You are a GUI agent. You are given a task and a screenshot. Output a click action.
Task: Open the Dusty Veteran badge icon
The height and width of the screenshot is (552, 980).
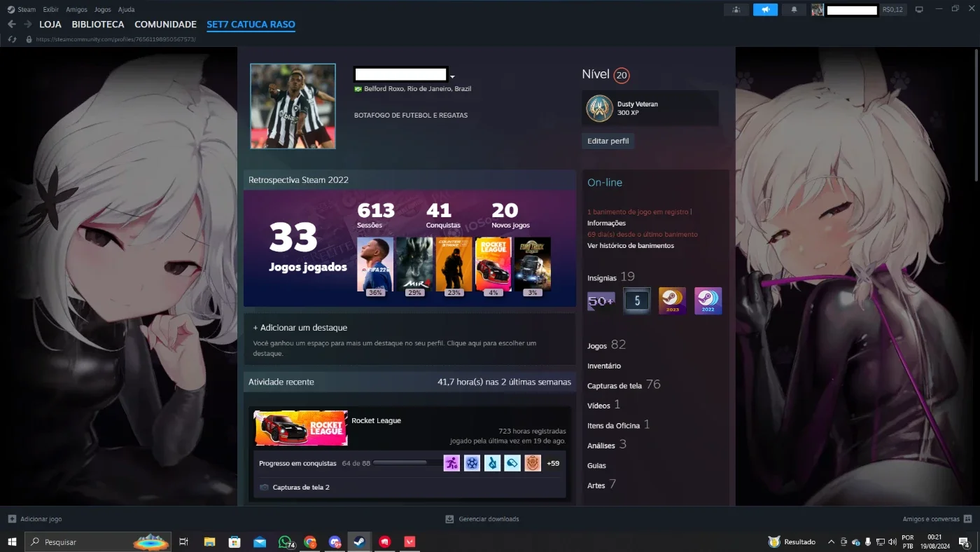tap(600, 108)
